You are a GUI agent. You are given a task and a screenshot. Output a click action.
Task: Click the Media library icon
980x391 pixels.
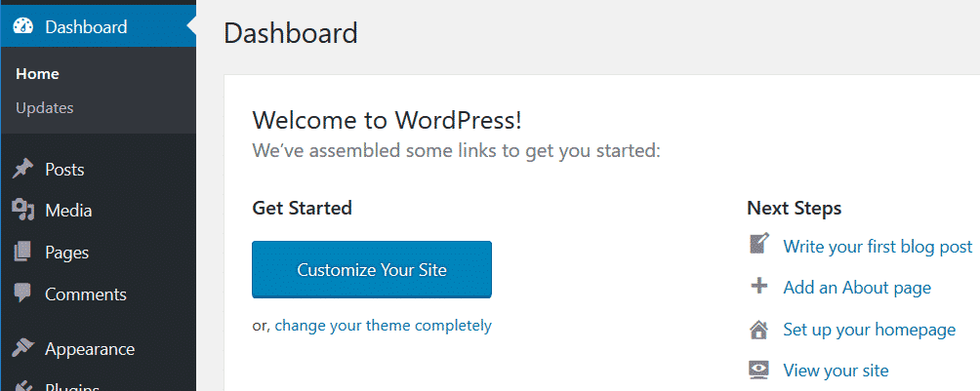23,211
